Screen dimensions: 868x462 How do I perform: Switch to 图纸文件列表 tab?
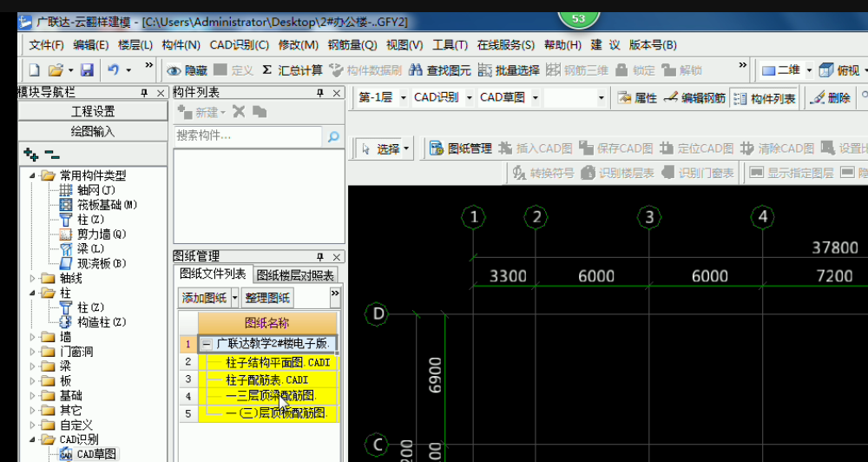click(214, 274)
